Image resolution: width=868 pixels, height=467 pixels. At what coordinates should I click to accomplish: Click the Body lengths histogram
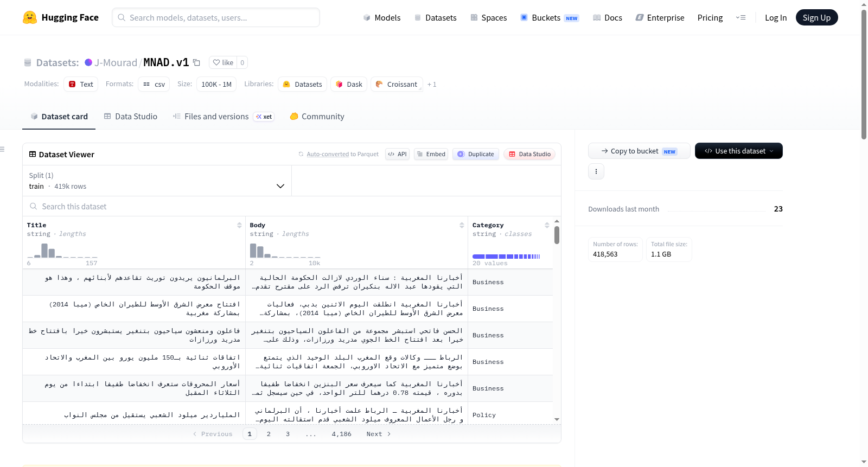pyautogui.click(x=285, y=250)
